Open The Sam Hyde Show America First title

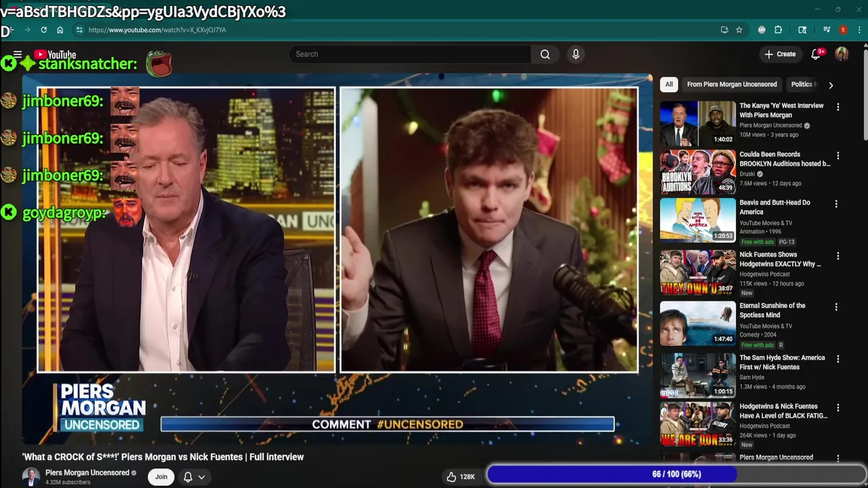782,363
